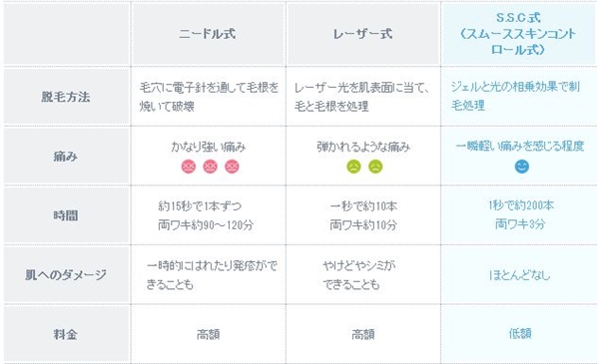The height and width of the screenshot is (364, 599).
Task: Click the 時間 row label
Action: [66, 215]
